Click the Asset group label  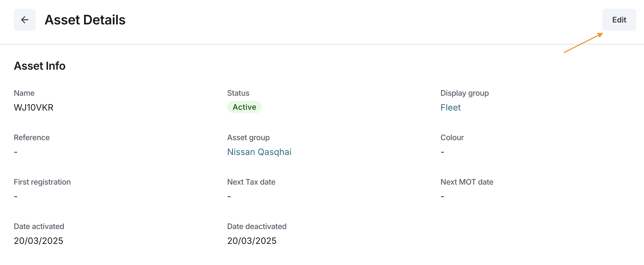tap(248, 138)
